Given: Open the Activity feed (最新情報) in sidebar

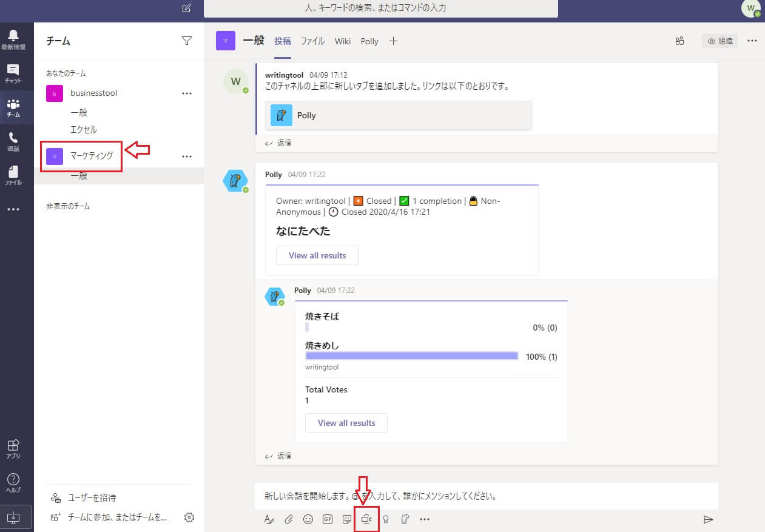Looking at the screenshot, I should coord(13,39).
